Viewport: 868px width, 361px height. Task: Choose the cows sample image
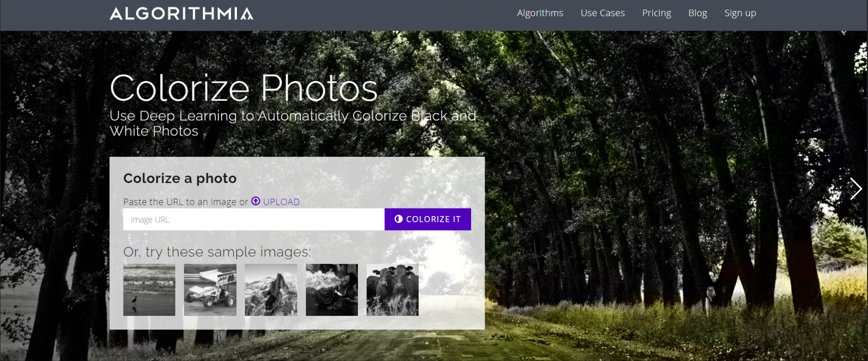tap(392, 289)
